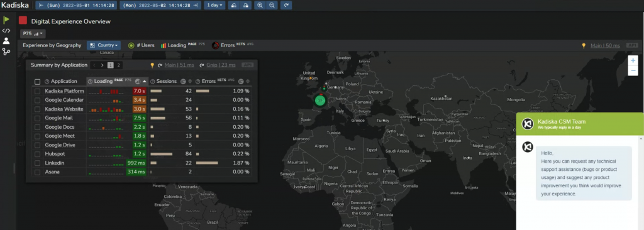Click the Kadiska Platform application name
This screenshot has height=230, width=644.
(65, 91)
